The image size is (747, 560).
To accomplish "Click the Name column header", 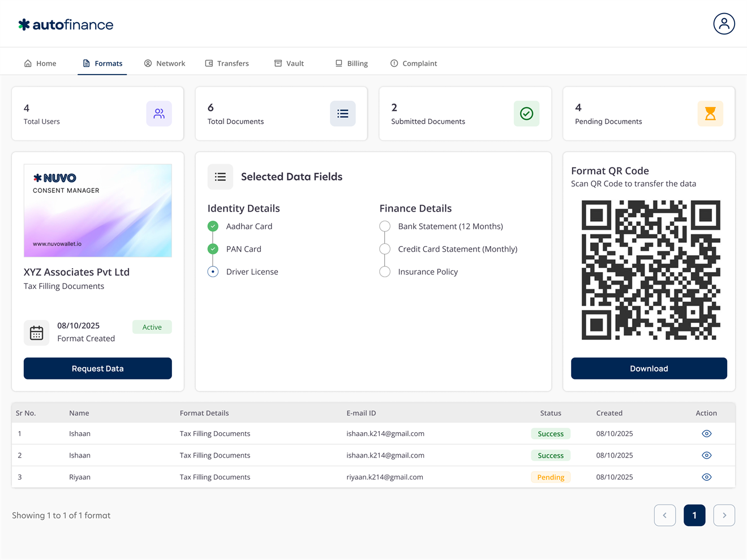I will coord(79,413).
